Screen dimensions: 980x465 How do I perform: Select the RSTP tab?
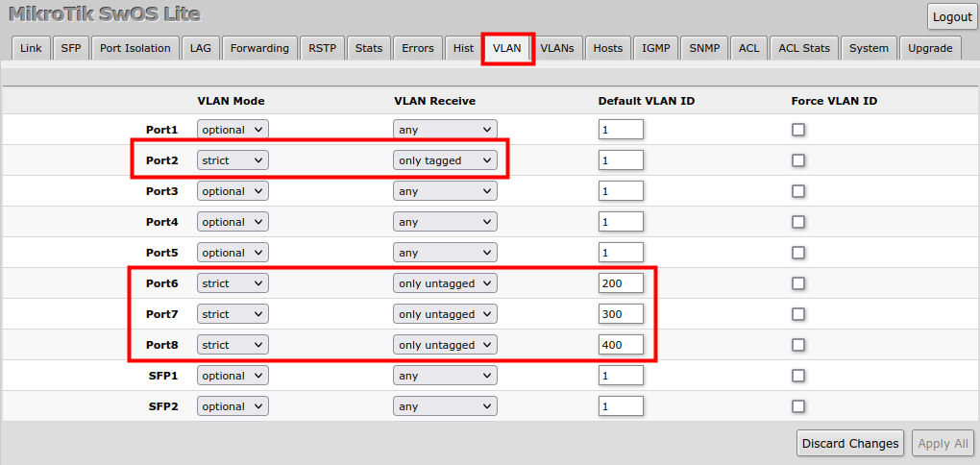point(322,48)
